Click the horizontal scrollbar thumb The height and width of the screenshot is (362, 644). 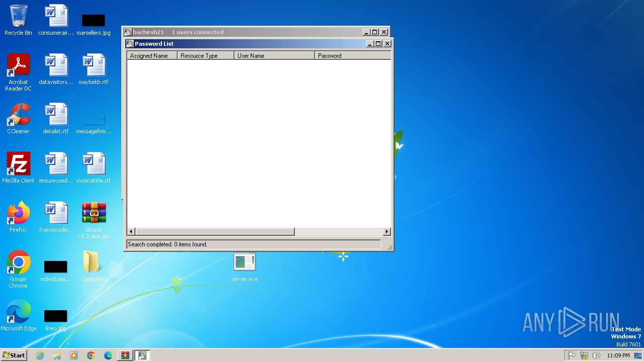click(x=215, y=232)
